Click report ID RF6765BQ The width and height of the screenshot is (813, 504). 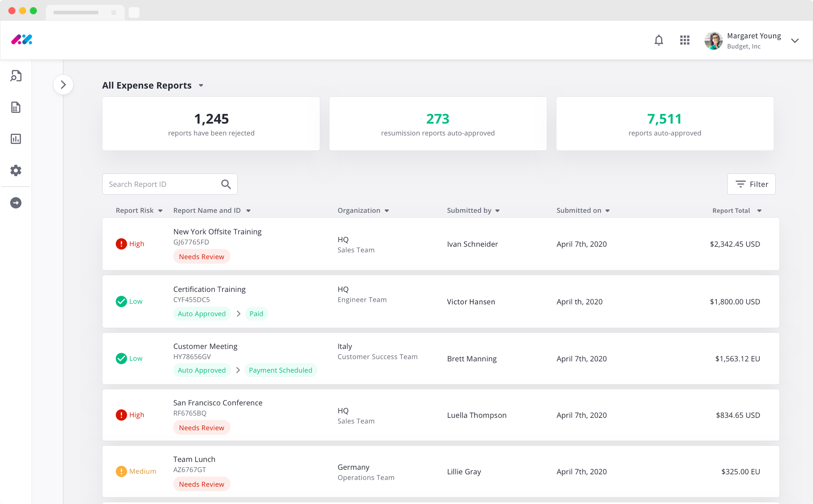coord(190,413)
